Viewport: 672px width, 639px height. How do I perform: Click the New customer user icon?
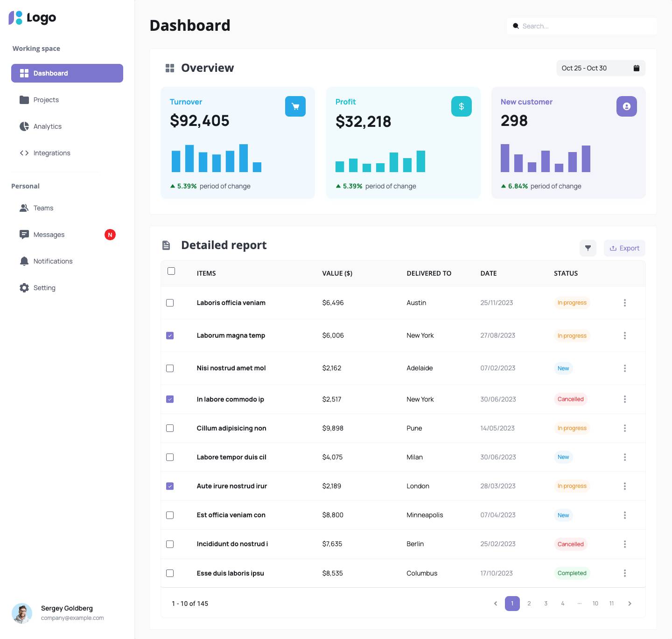click(x=626, y=106)
